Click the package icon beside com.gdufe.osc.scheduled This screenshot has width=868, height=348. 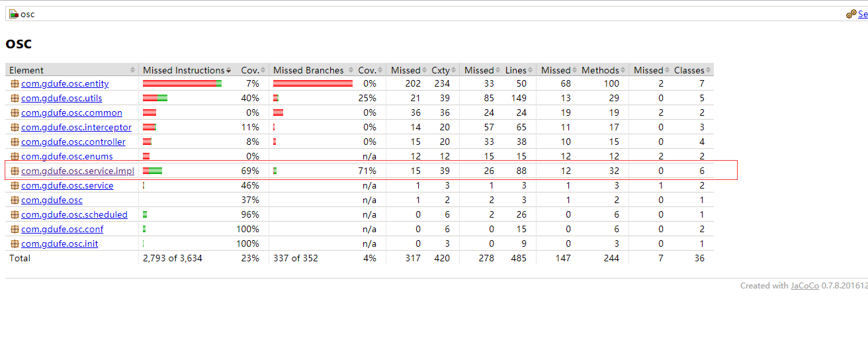pos(15,215)
